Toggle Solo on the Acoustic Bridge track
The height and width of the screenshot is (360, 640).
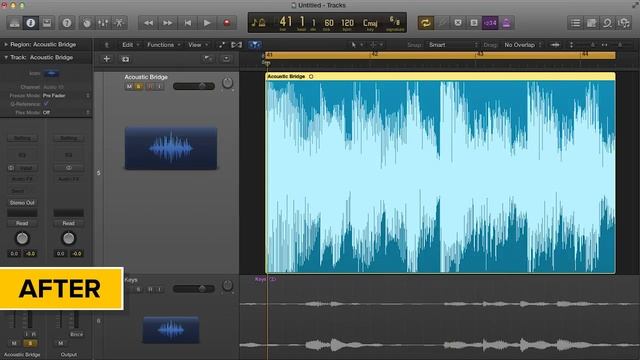click(x=139, y=87)
